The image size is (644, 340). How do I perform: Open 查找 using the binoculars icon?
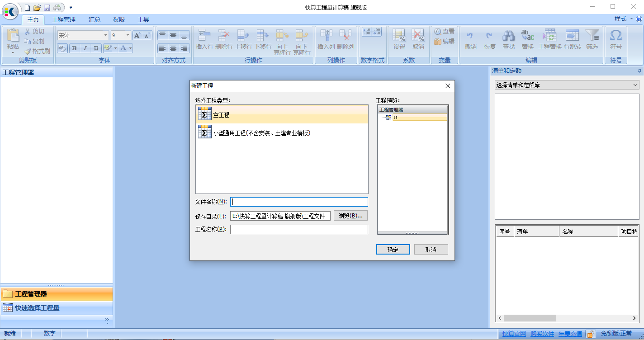tap(508, 40)
